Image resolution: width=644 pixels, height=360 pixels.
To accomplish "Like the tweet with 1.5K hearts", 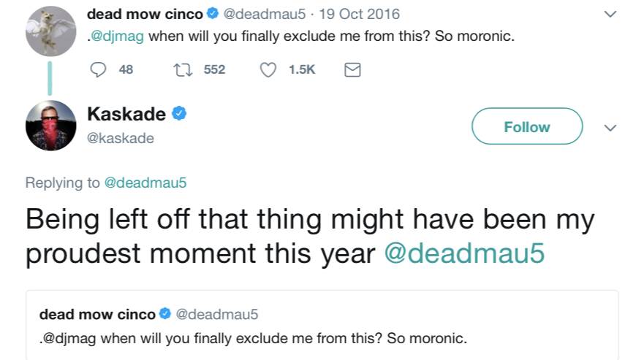I will point(270,69).
